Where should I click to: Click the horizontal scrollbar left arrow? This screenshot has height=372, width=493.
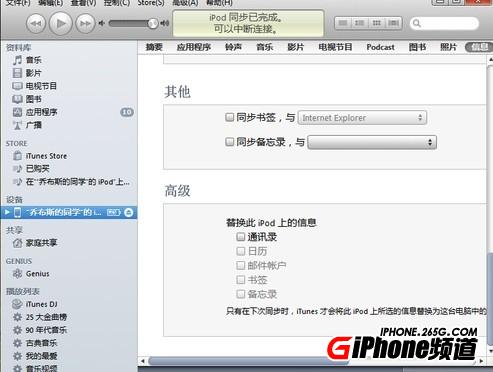point(143,361)
